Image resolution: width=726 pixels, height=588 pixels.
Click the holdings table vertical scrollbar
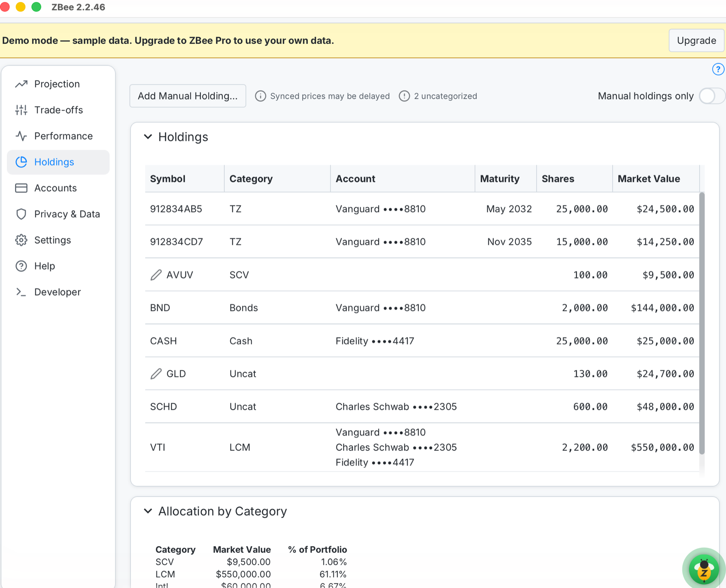(702, 323)
